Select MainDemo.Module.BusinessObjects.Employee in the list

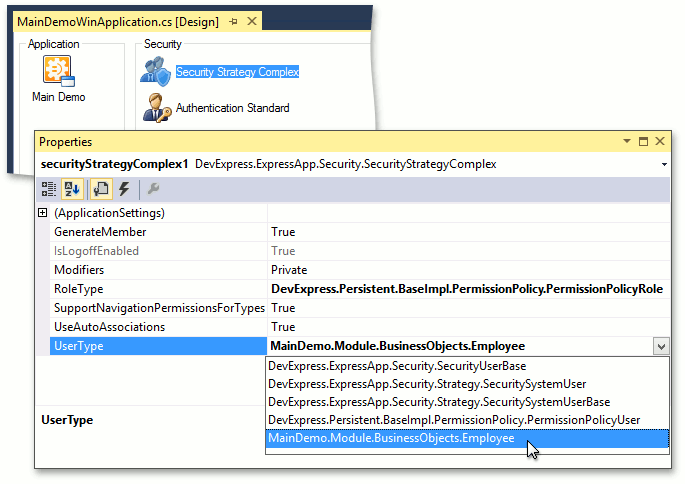467,439
